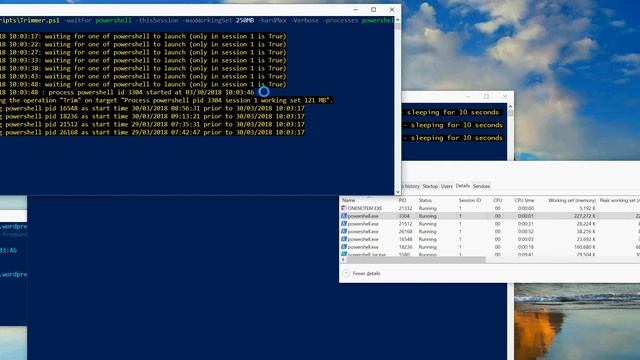
Task: Click the line mentioning powershell pid 16548
Action: (x=152, y=108)
